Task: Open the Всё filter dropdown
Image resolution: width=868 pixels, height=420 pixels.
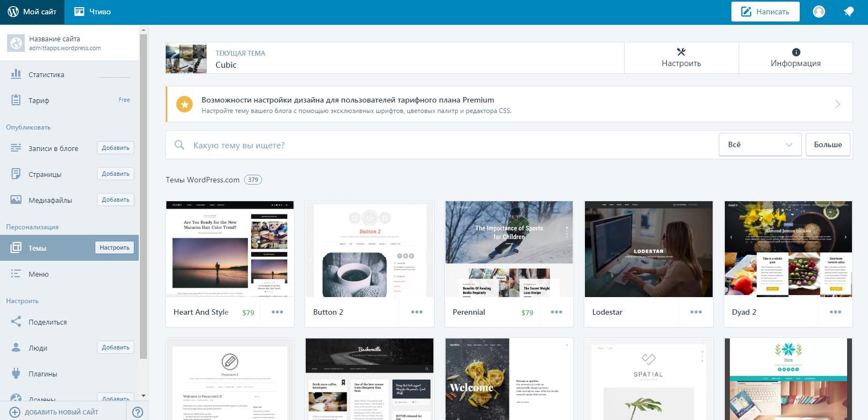Action: [x=760, y=145]
